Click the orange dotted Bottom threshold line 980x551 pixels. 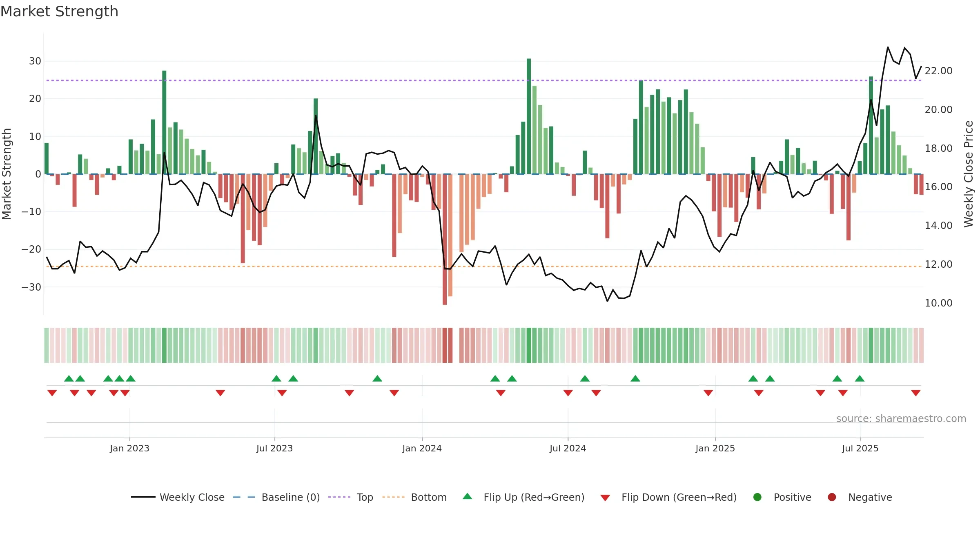pos(484,267)
